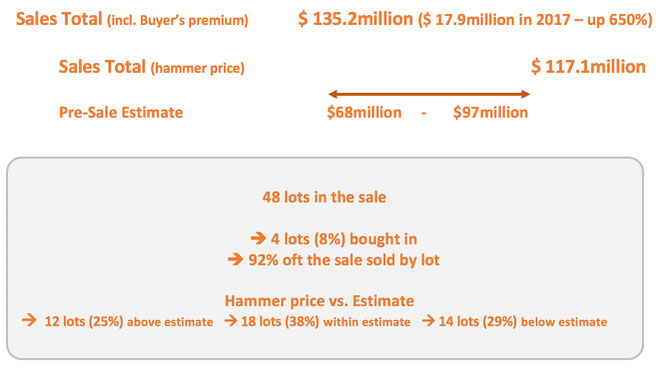Select the 18 lots (38%) within estimate text
The image size is (661, 378).
[x=325, y=322]
